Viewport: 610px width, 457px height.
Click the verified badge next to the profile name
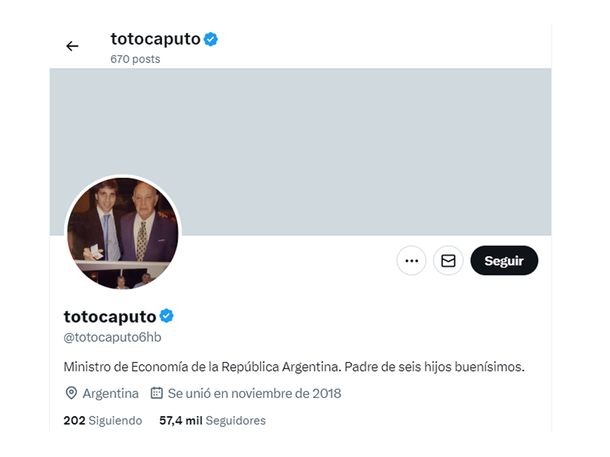[167, 316]
